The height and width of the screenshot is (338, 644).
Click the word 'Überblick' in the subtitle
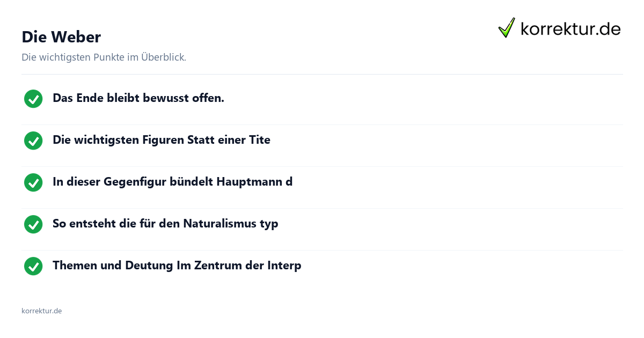(164, 57)
